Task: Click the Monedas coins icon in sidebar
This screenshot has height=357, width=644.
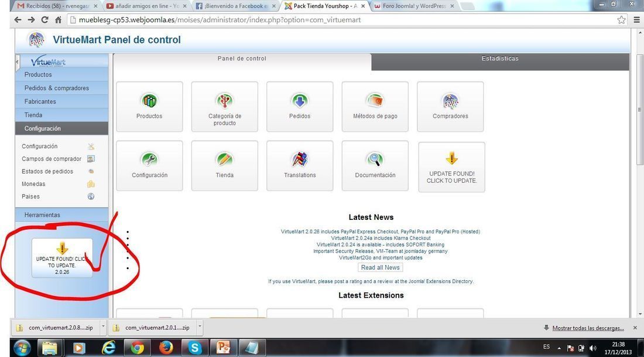Action: (x=91, y=184)
